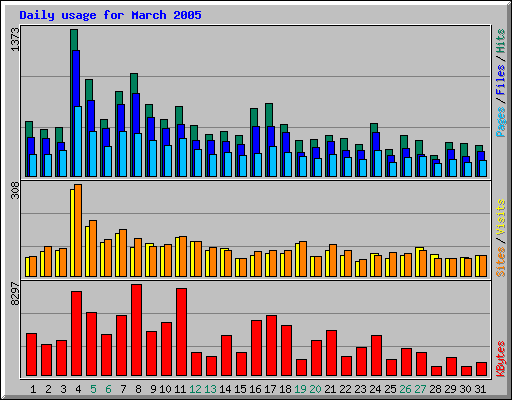Select the red KBytes bar for day 8

[137, 330]
